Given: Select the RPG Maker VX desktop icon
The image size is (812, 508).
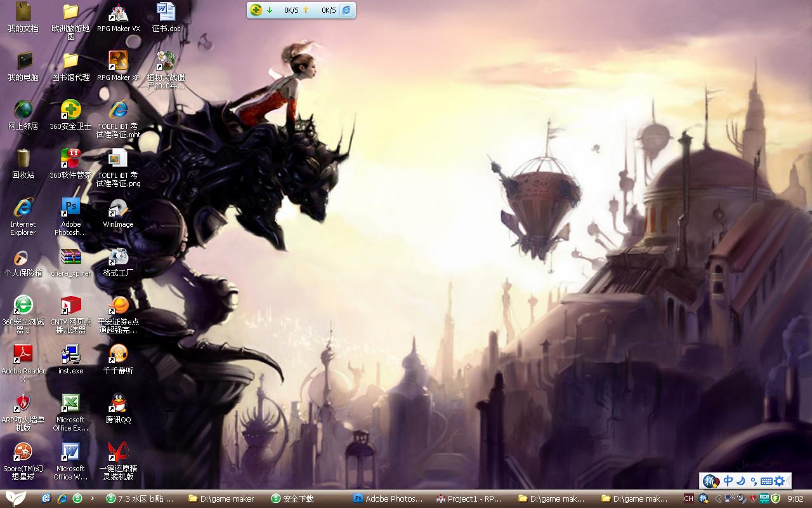Looking at the screenshot, I should (x=118, y=18).
